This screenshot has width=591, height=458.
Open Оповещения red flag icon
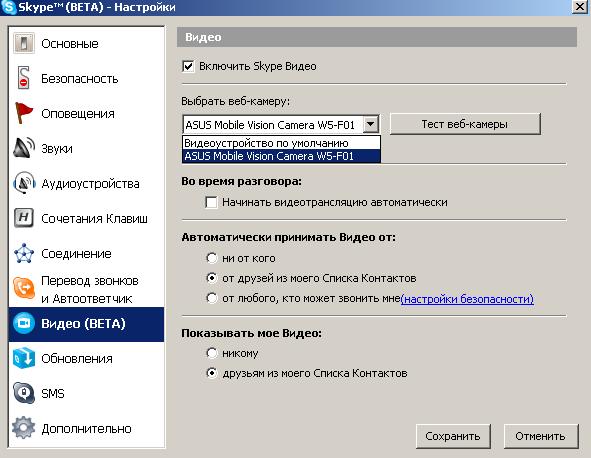coord(24,113)
